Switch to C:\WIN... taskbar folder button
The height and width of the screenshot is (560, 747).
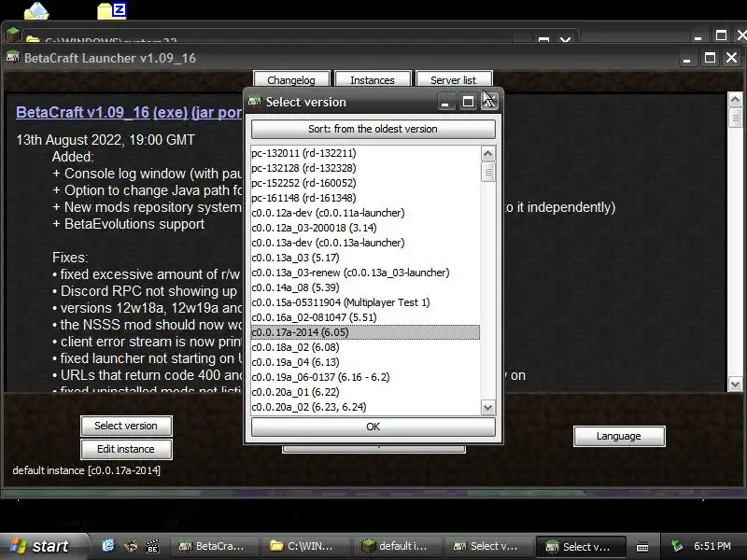coord(308,547)
